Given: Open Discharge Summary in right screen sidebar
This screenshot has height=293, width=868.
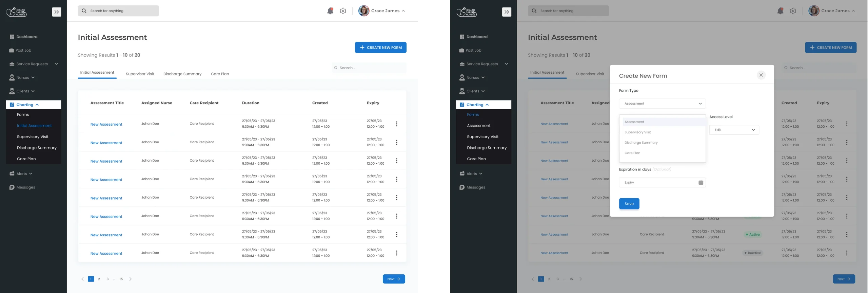Looking at the screenshot, I should click(487, 148).
